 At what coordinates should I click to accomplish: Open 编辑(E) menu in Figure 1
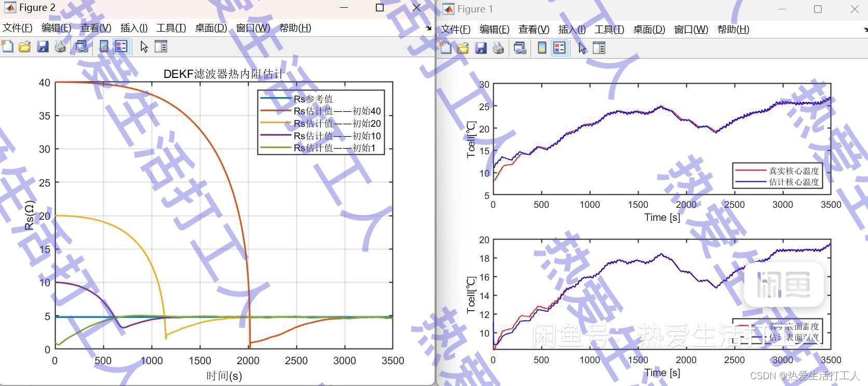(x=494, y=30)
